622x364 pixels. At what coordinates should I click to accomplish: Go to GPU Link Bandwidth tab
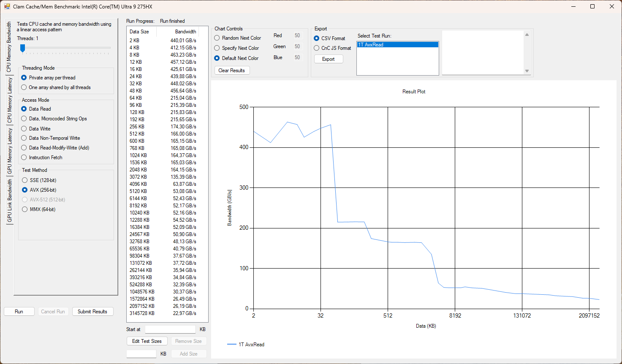click(9, 201)
